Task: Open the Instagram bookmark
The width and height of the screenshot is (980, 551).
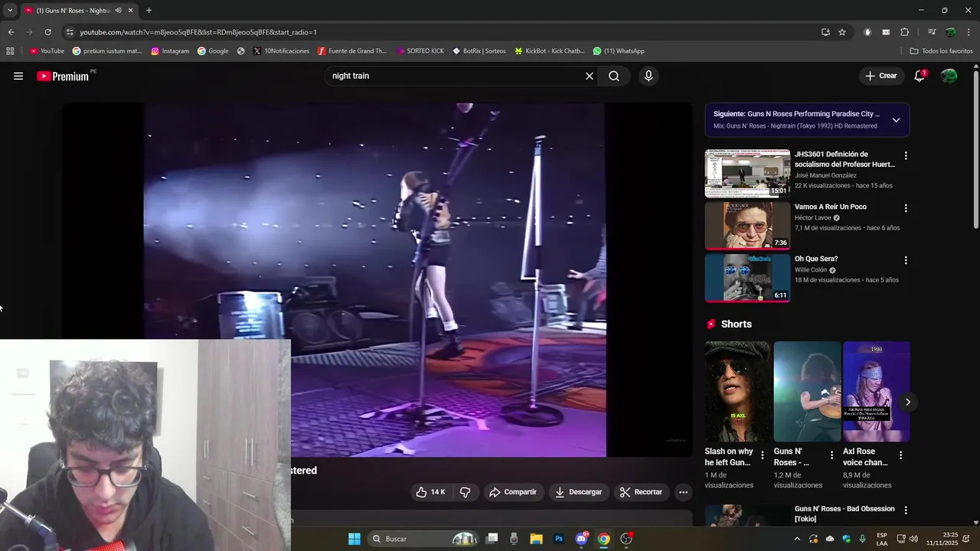Action: pos(170,51)
